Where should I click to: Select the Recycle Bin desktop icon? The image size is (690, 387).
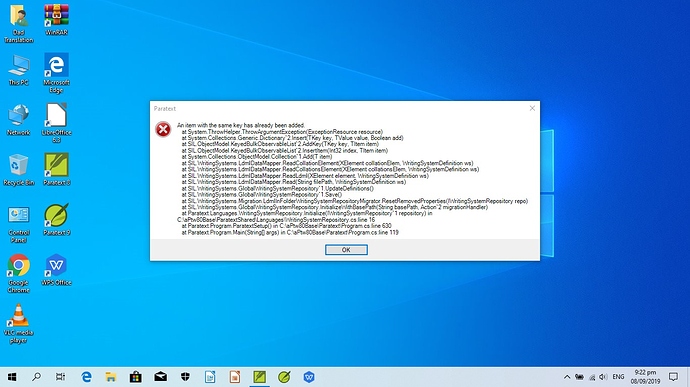pos(18,170)
